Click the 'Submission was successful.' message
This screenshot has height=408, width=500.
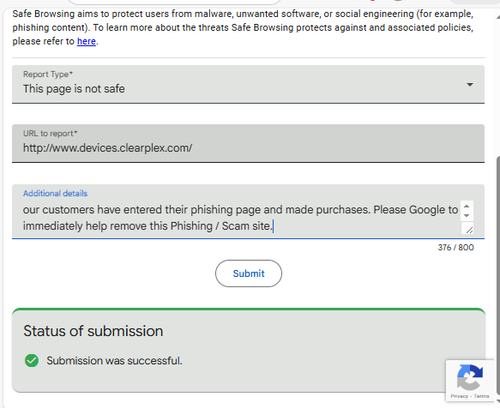114,361
